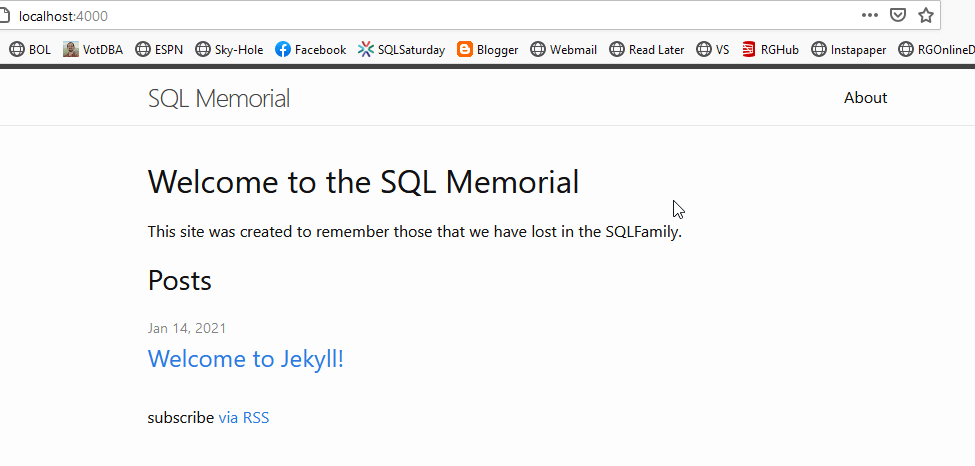Click the SQL Memorial site title
The width and height of the screenshot is (975, 466).
(219, 98)
